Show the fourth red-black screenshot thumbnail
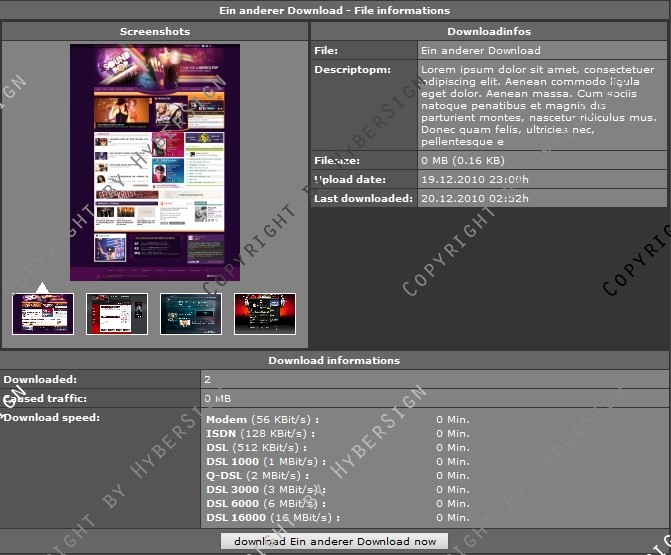Screen dimensions: 671x555 tap(265, 314)
